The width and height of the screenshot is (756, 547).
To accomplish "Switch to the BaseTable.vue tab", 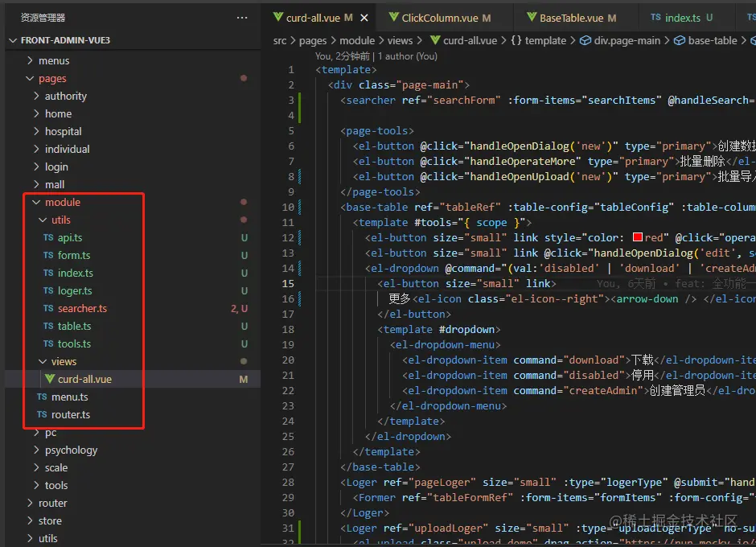I will click(x=575, y=18).
